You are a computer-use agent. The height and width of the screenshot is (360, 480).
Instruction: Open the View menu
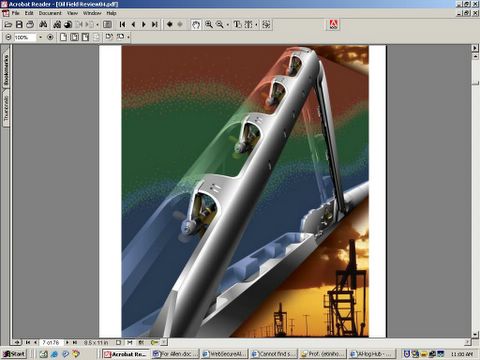(72, 13)
